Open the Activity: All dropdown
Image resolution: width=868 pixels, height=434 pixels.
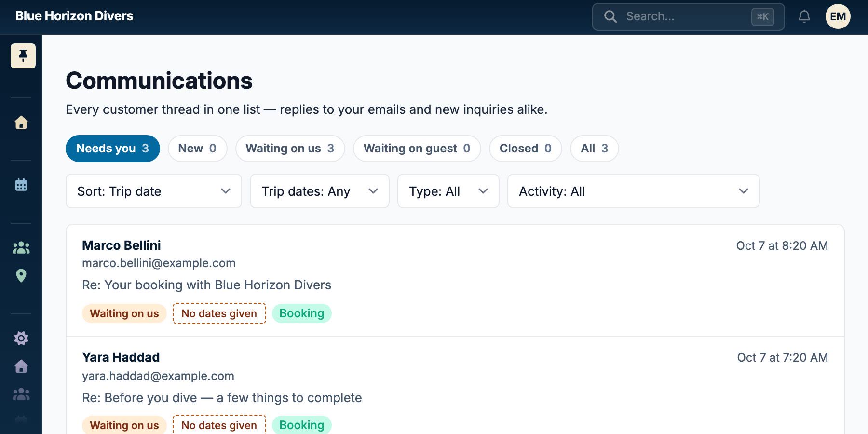634,191
